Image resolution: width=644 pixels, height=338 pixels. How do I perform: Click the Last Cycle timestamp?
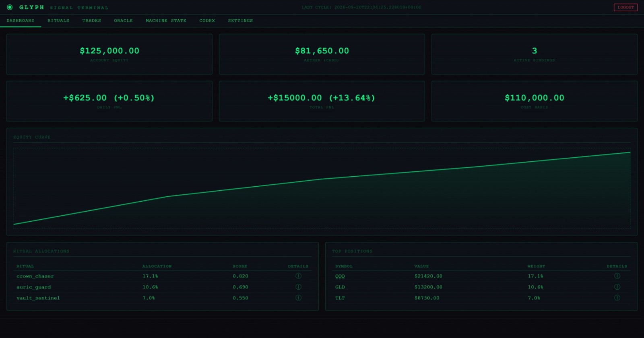tap(361, 7)
